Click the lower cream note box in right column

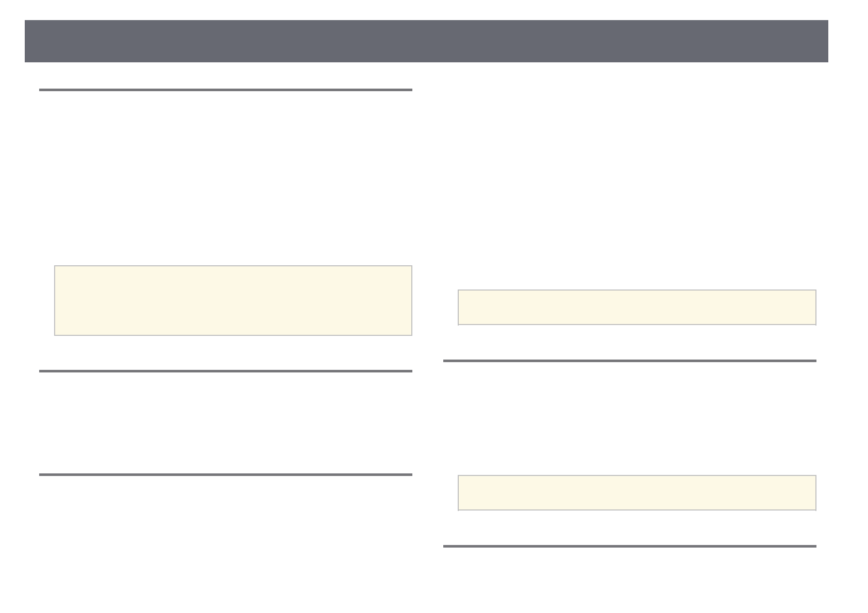click(x=637, y=492)
